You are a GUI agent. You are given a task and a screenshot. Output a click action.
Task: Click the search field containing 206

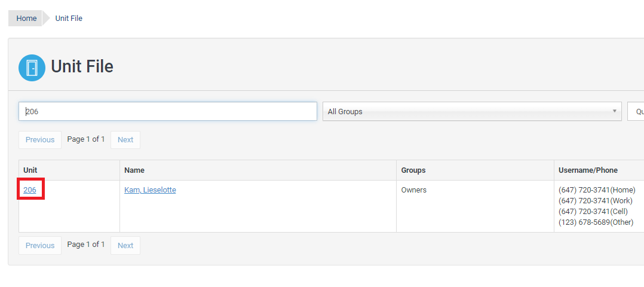click(x=167, y=111)
